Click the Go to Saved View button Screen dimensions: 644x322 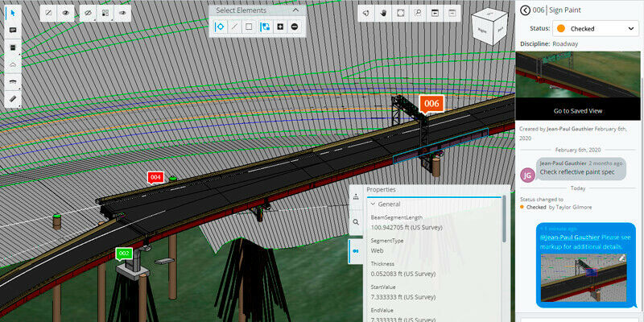tap(578, 111)
